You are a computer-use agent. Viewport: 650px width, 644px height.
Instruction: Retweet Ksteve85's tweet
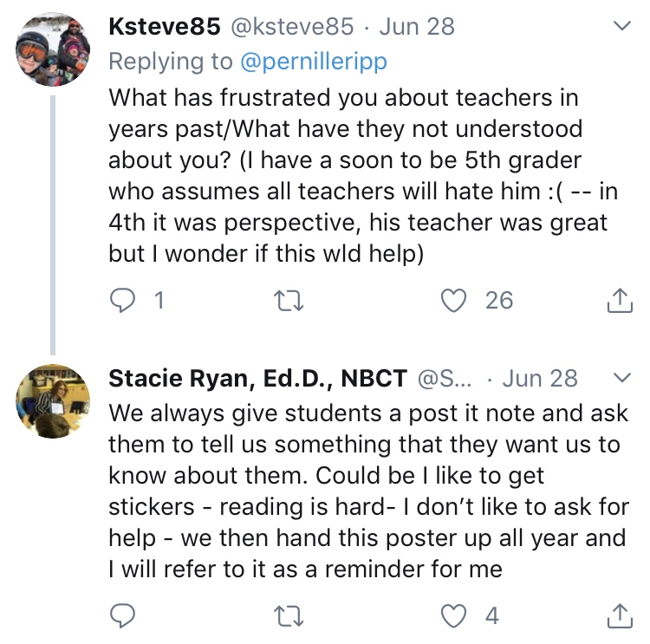pos(284,301)
